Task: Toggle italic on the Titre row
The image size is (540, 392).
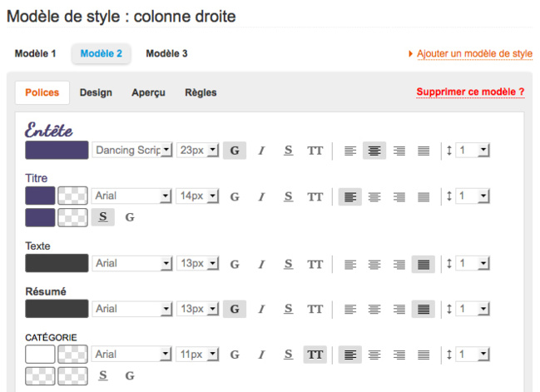Action: click(x=260, y=196)
